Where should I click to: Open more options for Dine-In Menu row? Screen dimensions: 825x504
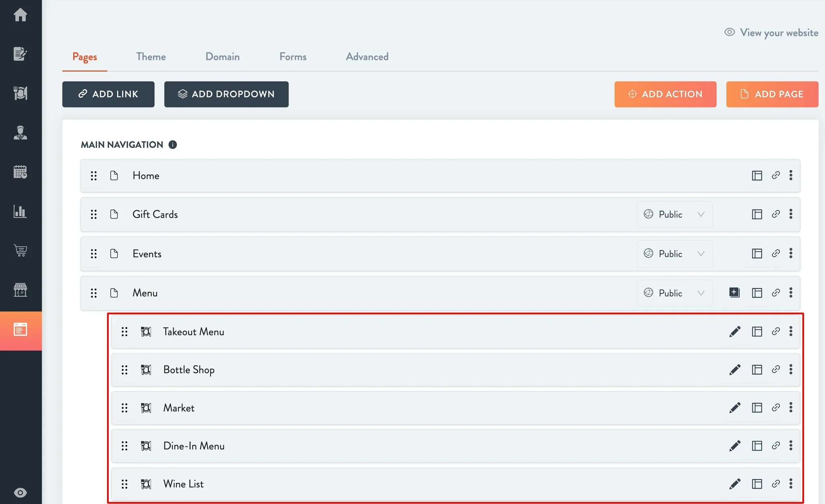click(791, 445)
